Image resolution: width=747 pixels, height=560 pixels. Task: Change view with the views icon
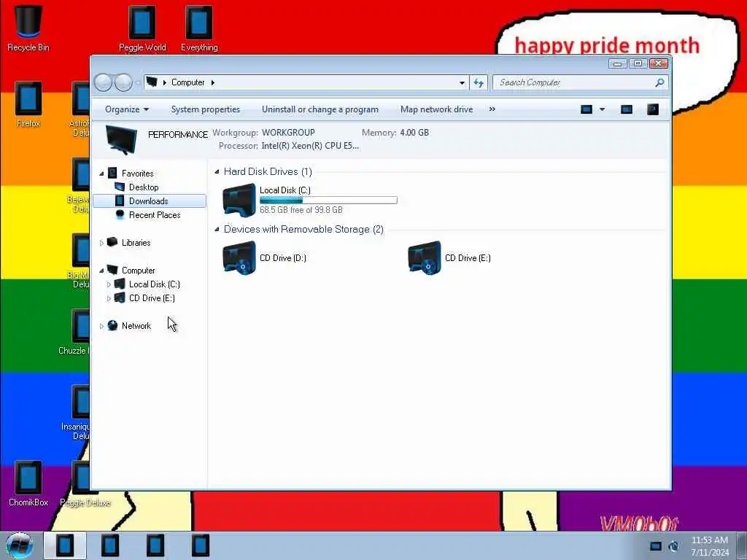(587, 109)
